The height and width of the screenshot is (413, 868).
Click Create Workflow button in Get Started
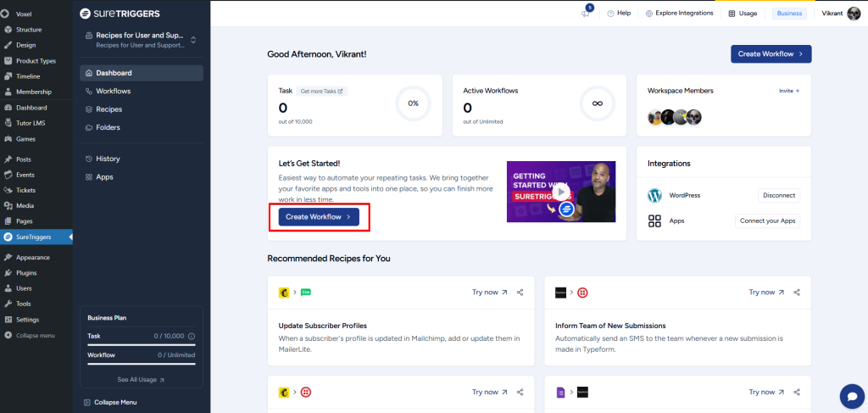pyautogui.click(x=319, y=217)
